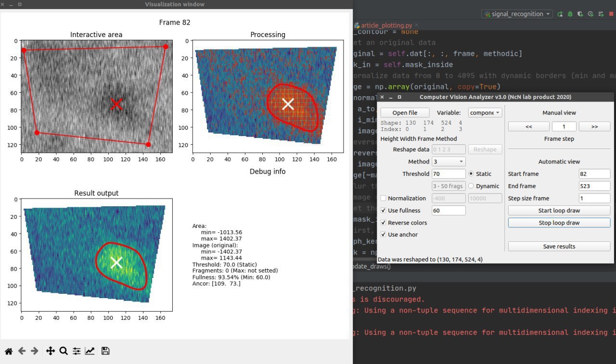Run with coverage in IDE toolbar
The width and height of the screenshot is (616, 364).
click(580, 14)
